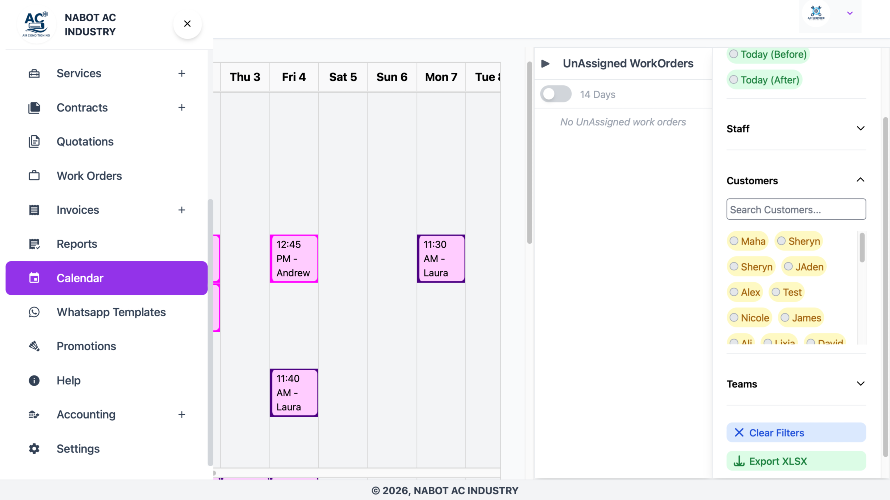Click the Quotations document icon
This screenshot has height=500, width=890.
point(35,142)
